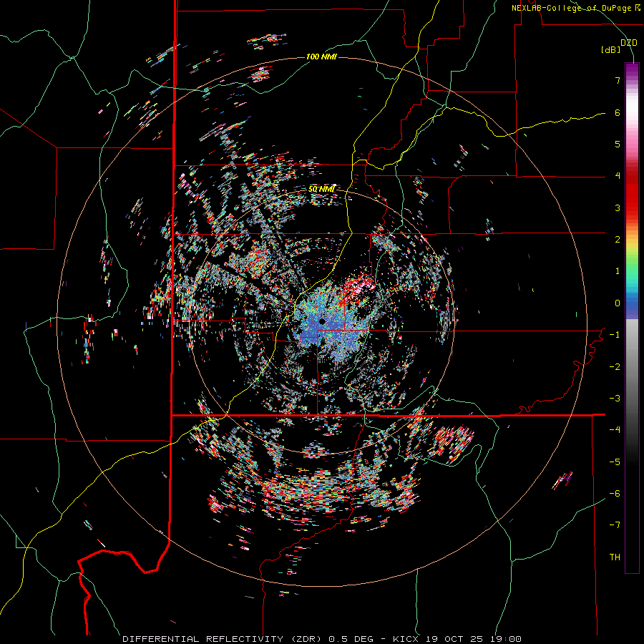Click the 0.5 DEG elevation text
The height and width of the screenshot is (644, 644).
tap(351, 639)
